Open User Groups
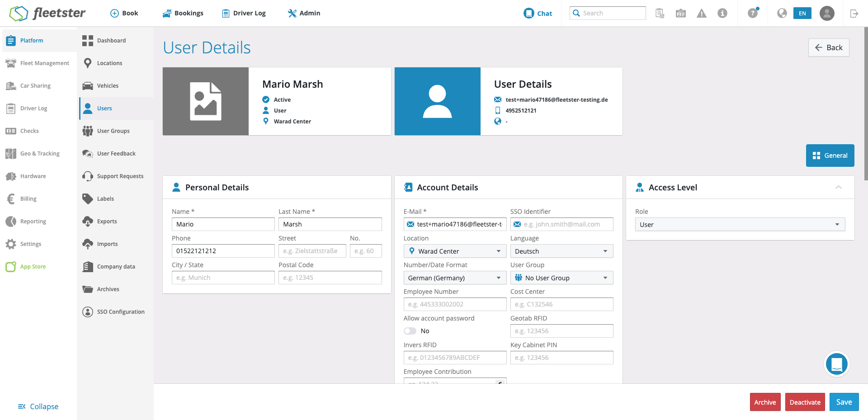The width and height of the screenshot is (868, 420). pos(116,131)
